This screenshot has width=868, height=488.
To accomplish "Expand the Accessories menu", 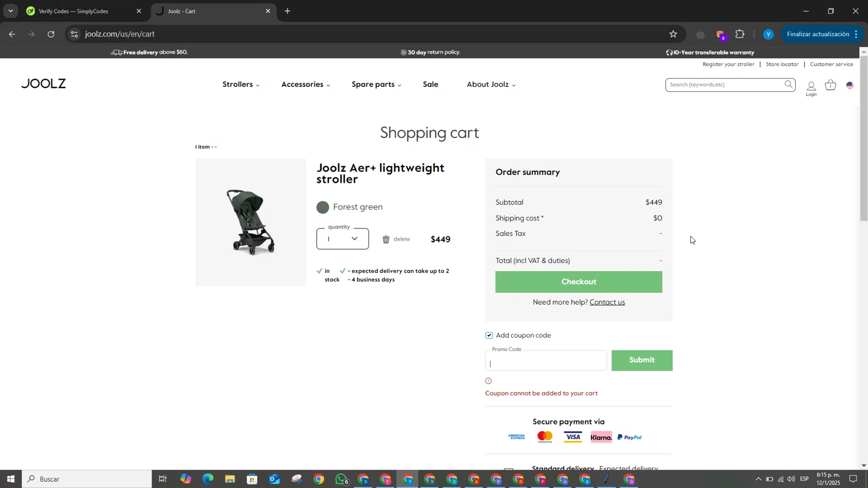I will coord(306,84).
